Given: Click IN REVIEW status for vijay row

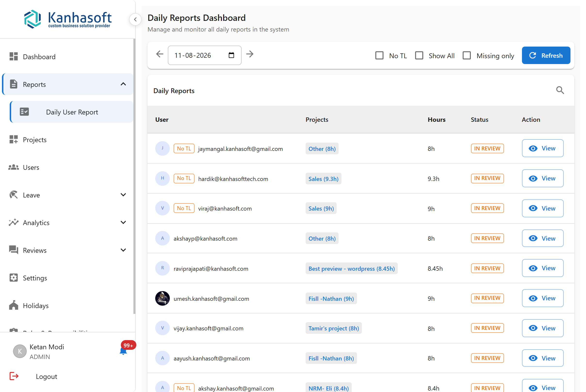Looking at the screenshot, I should tap(487, 328).
